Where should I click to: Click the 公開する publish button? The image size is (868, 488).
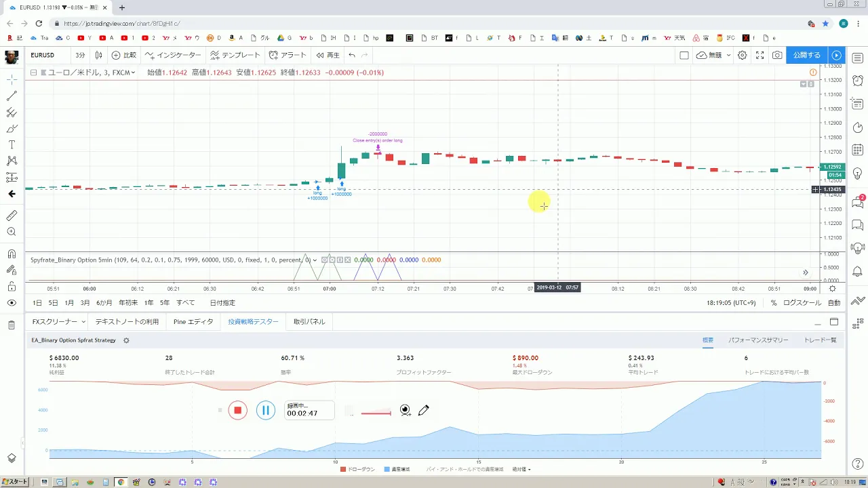click(807, 55)
